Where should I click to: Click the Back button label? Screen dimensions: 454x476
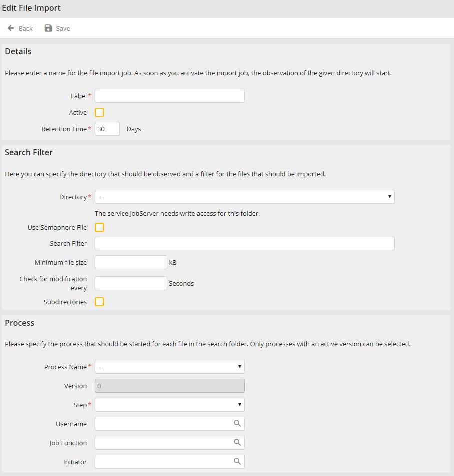[x=26, y=28]
